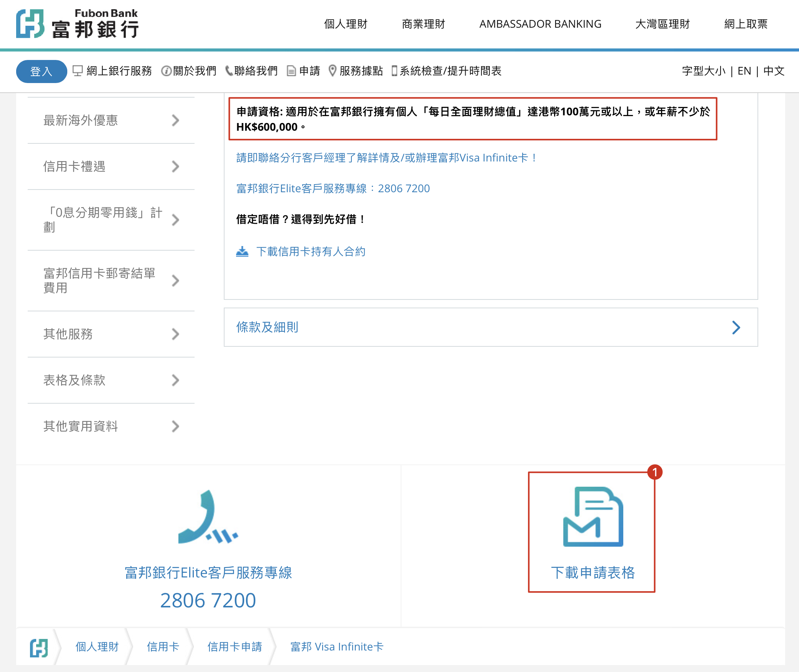The width and height of the screenshot is (799, 672).
Task: Click 富邦銀行Elite客戶服務專線 heading near phone icon
Action: click(208, 572)
